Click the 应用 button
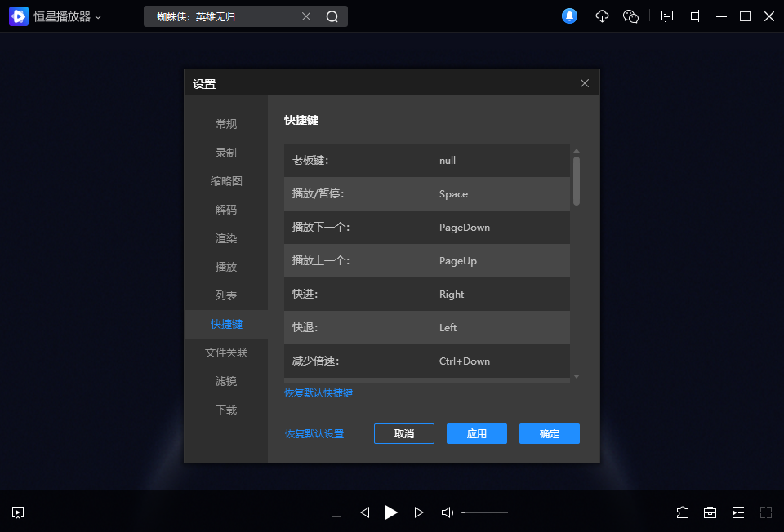The width and height of the screenshot is (784, 532). [477, 434]
